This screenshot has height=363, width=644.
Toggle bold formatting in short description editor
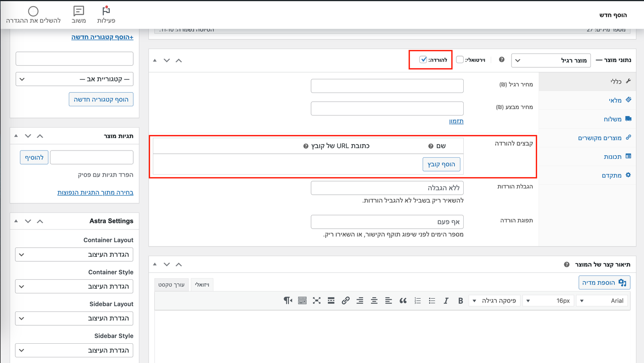[460, 301]
